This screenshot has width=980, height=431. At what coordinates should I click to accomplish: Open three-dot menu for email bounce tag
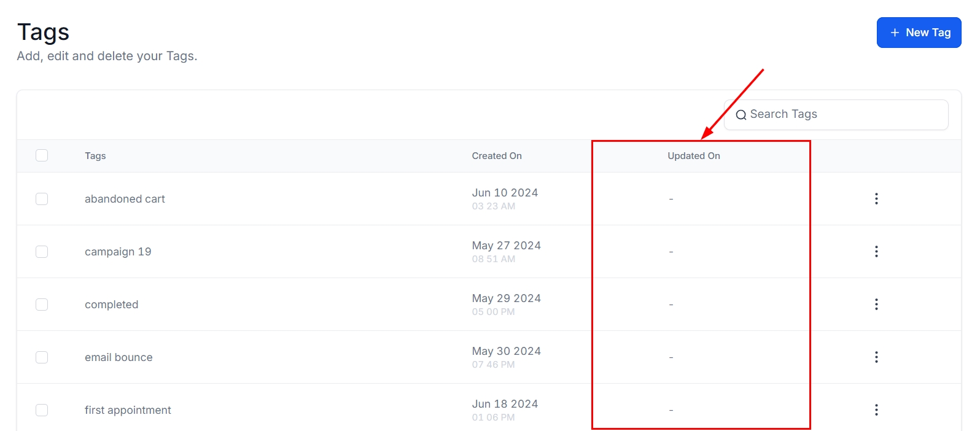point(876,357)
